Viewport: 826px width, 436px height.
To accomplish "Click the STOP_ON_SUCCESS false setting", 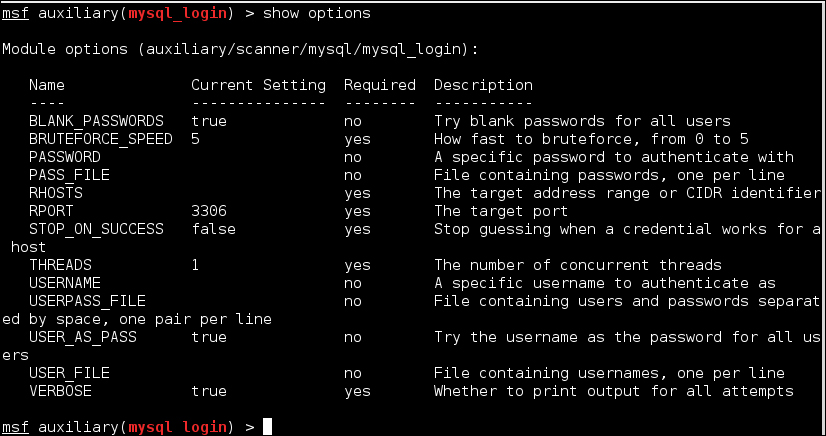I will click(213, 229).
